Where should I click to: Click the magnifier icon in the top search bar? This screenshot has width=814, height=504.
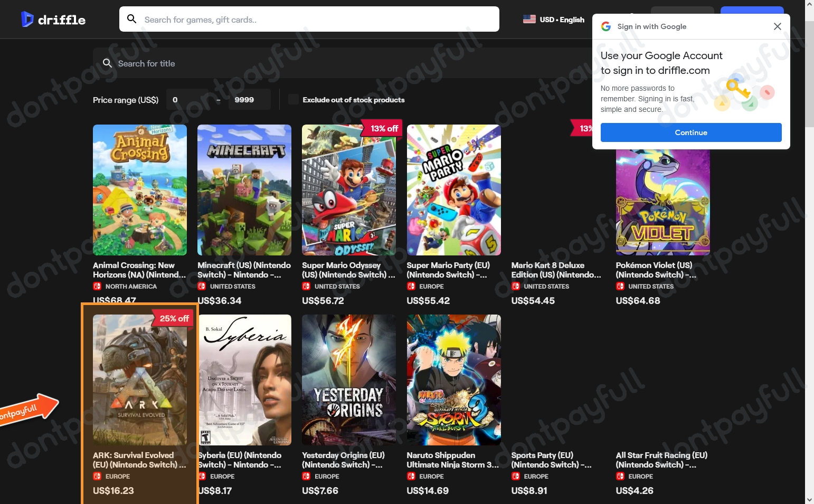coord(131,19)
